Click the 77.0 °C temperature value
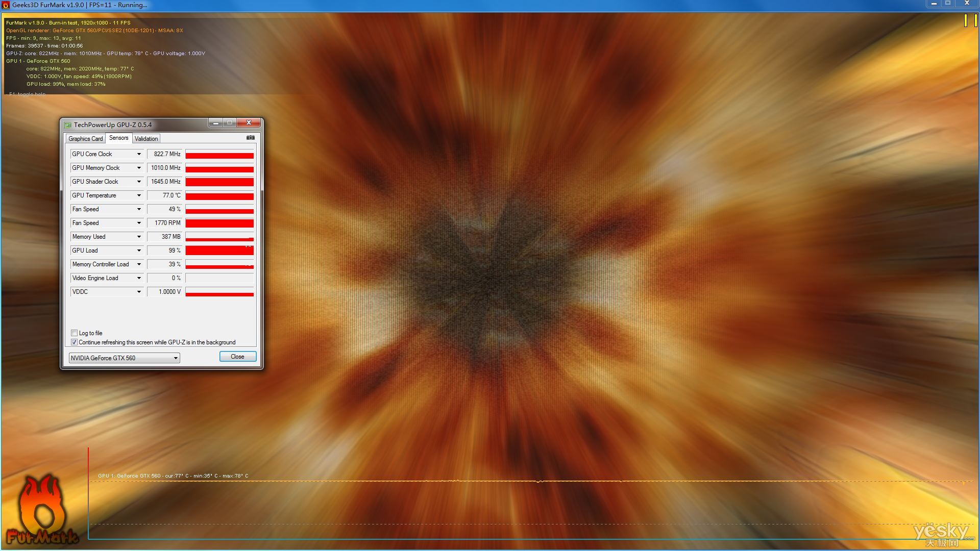 pyautogui.click(x=164, y=195)
